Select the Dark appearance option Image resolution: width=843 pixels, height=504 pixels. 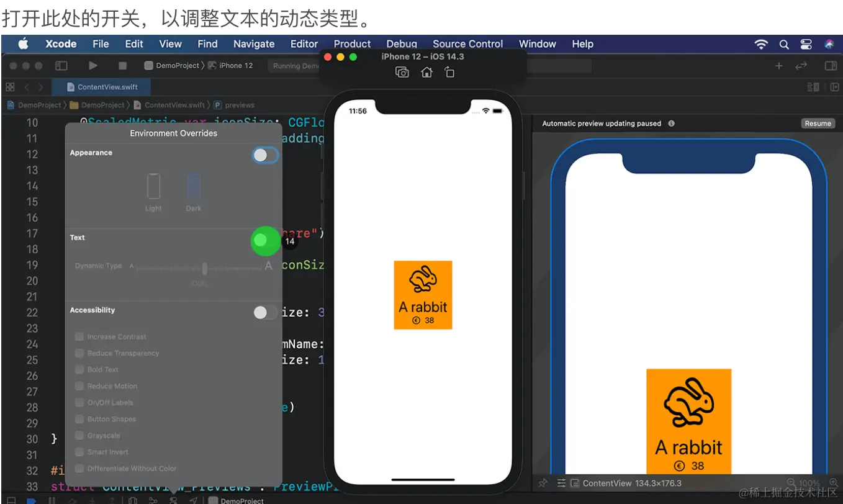click(x=194, y=192)
